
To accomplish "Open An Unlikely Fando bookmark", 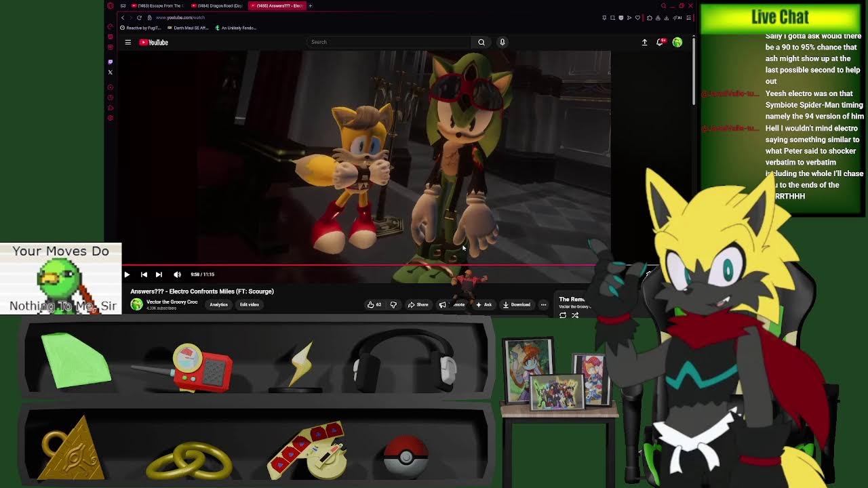I will (235, 28).
